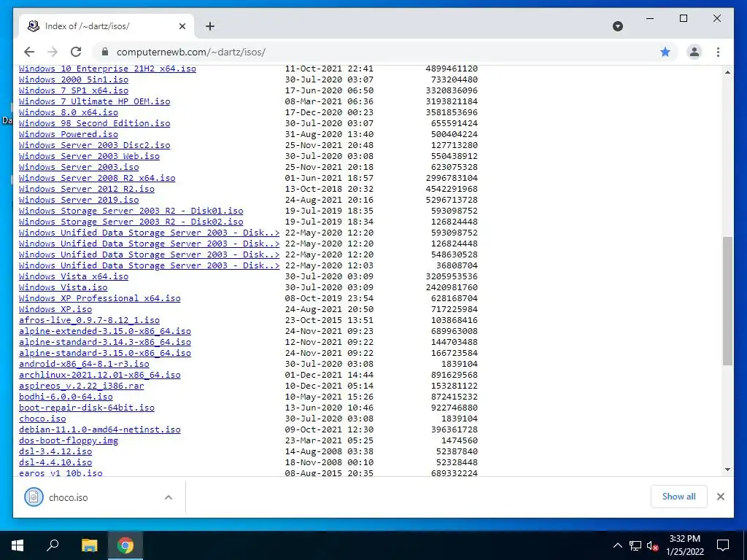Click Windows_7_Ultimate_HP_OEM.iso link
Screen dimensions: 747x560
[94, 101]
